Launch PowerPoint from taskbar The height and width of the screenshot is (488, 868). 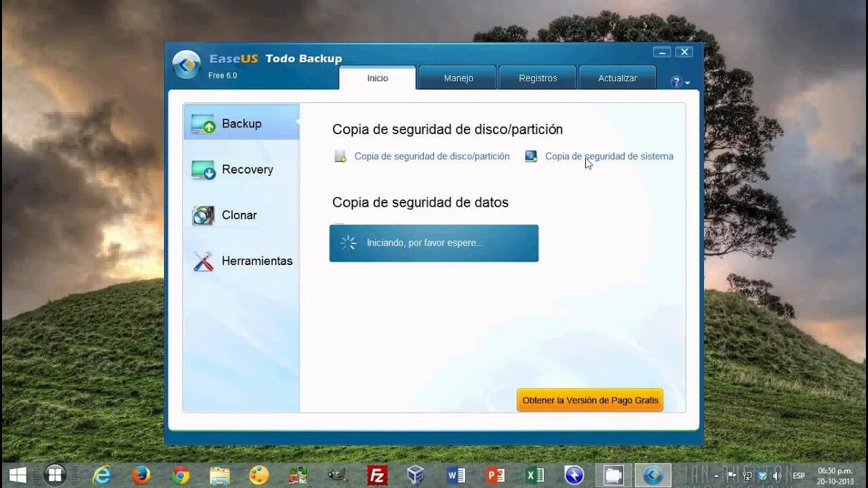point(495,475)
